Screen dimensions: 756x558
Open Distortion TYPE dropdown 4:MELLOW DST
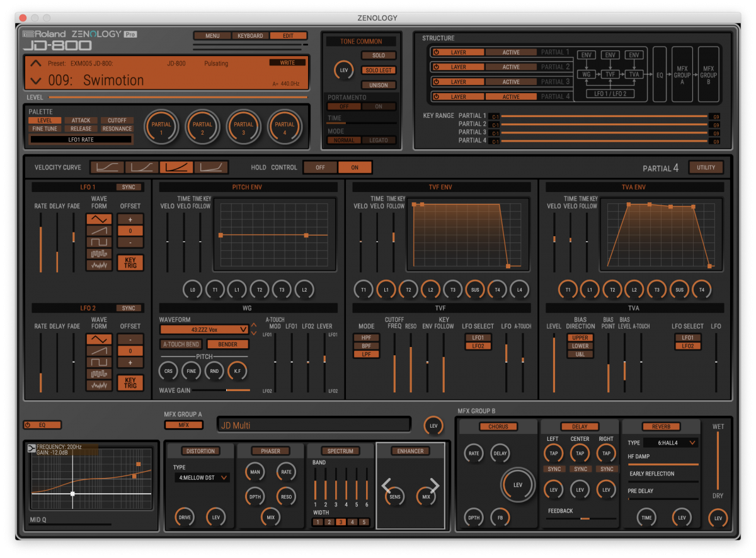point(202,478)
